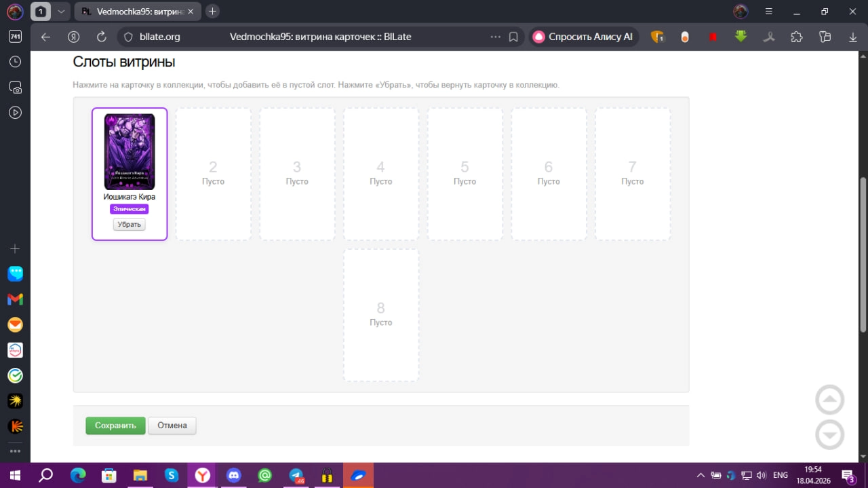This screenshot has height=488, width=868.
Task: Select empty showcase slot 8
Action: pyautogui.click(x=381, y=315)
